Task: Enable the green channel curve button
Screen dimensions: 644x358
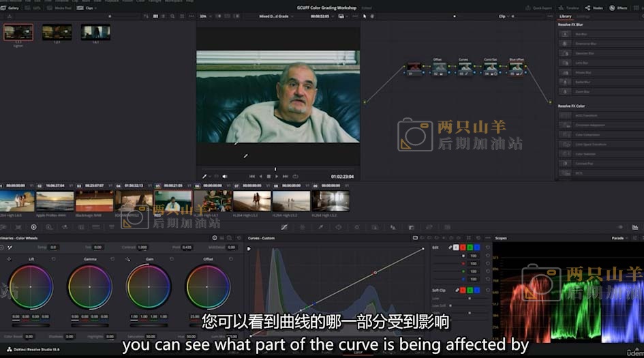Action: tap(470, 247)
